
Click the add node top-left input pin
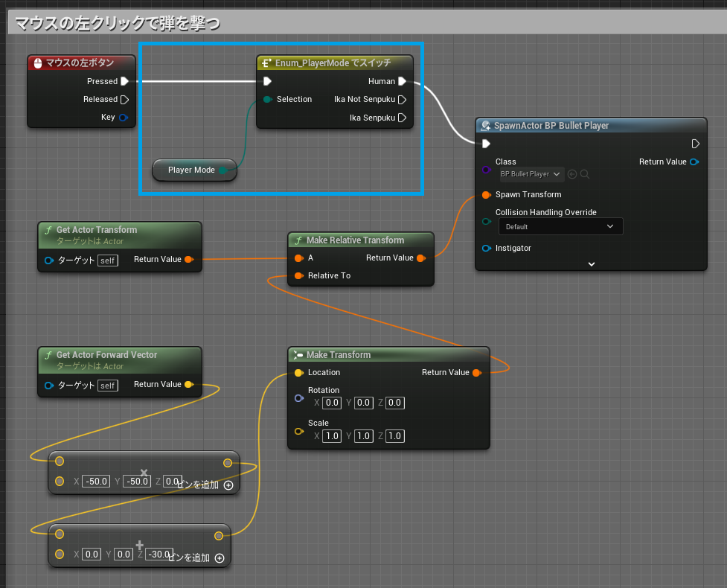(x=60, y=534)
